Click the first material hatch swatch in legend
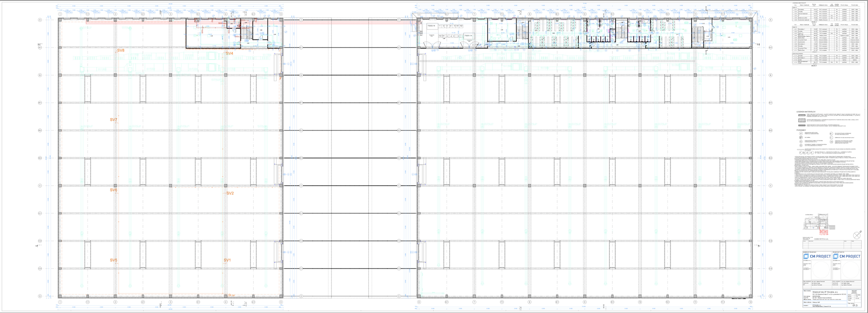Screen dimensions: 868x313 [x=802, y=114]
